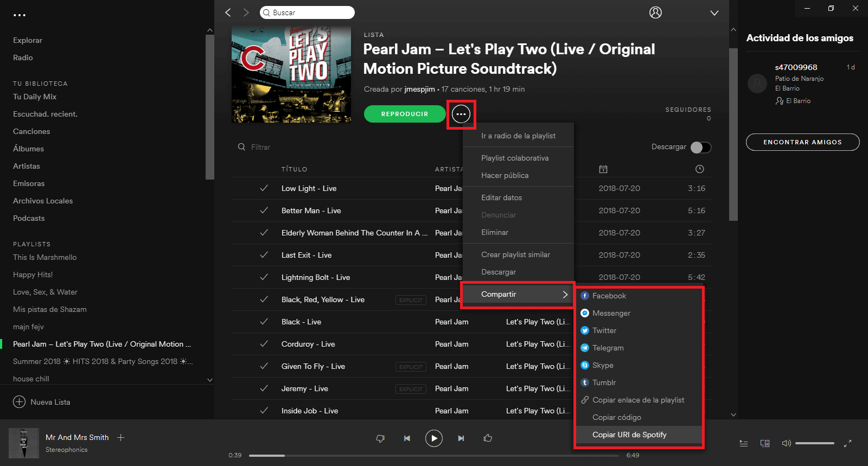The image size is (868, 466).
Task: Like current song thumbs up
Action: click(488, 438)
